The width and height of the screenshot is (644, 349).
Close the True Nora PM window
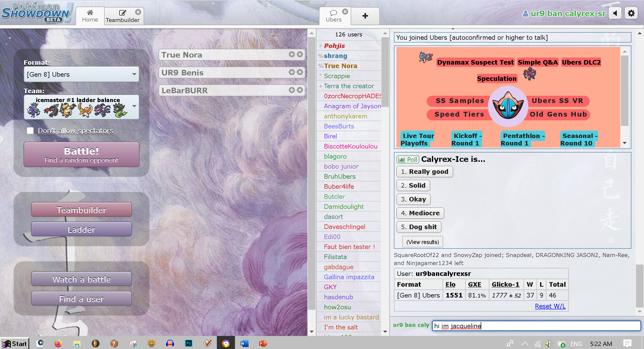(300, 54)
